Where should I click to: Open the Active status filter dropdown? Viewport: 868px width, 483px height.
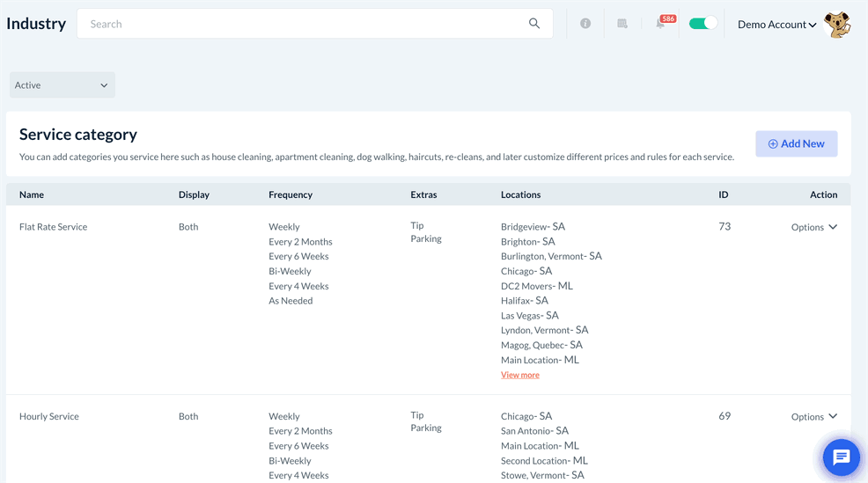pyautogui.click(x=62, y=85)
